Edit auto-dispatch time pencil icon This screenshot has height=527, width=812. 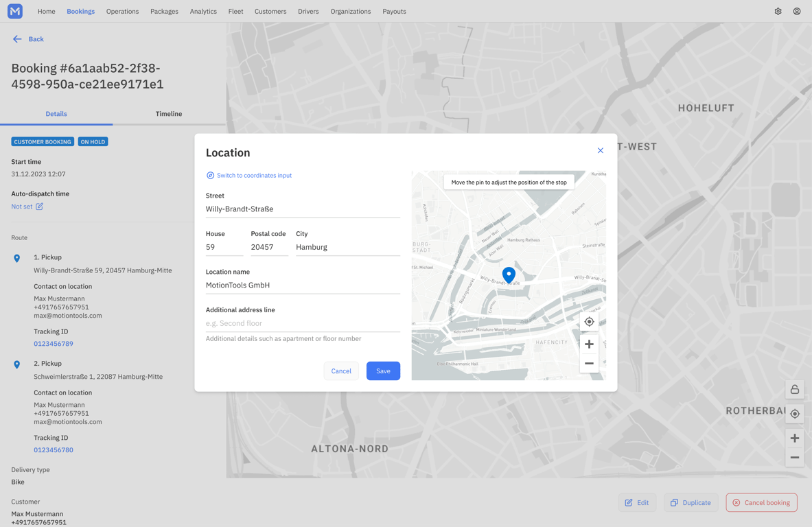coord(39,206)
